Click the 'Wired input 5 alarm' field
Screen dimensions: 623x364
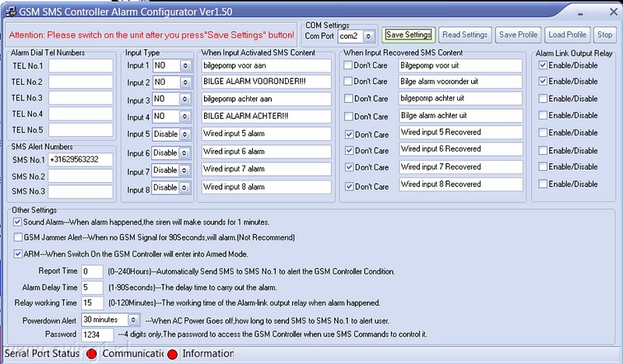tap(266, 134)
